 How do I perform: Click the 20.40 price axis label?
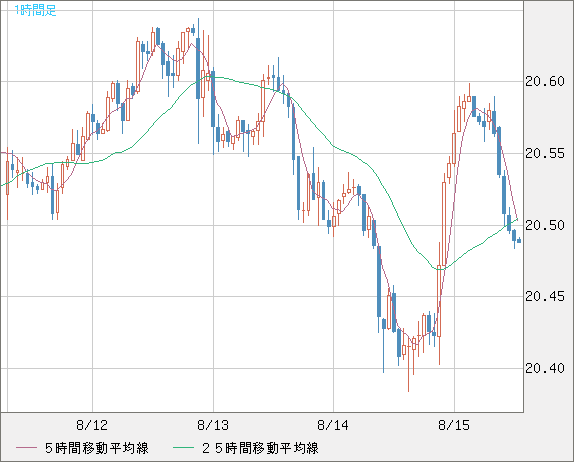pos(545,368)
